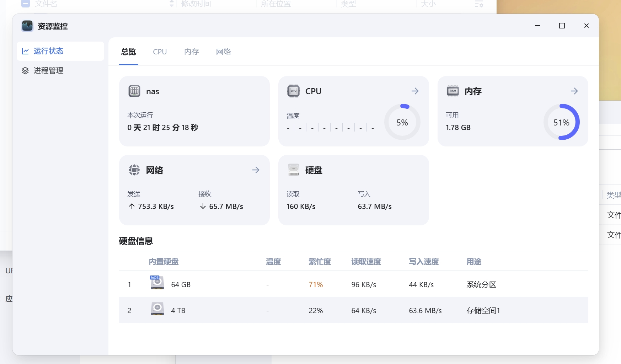Click the memory 51% usage ring
The image size is (621, 364).
(562, 122)
